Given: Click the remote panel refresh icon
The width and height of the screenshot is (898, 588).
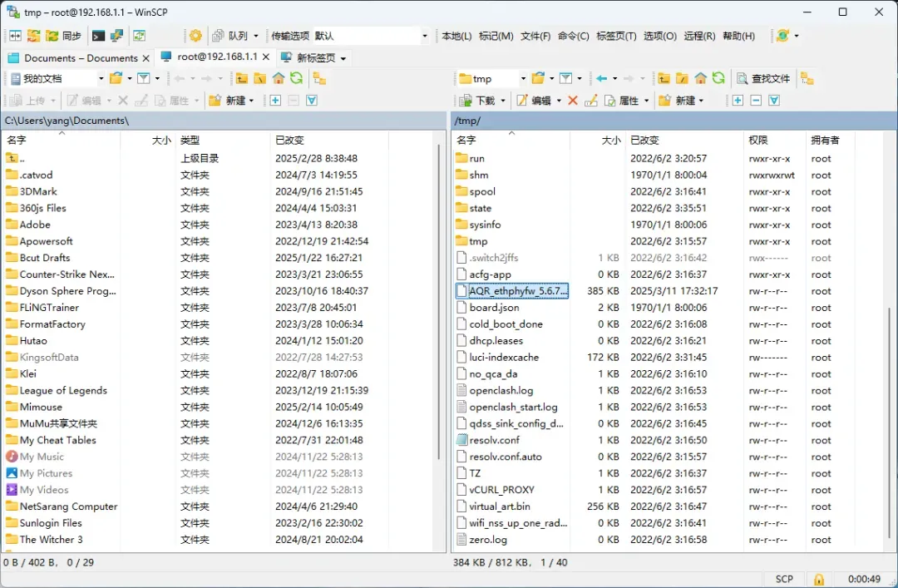Looking at the screenshot, I should tap(718, 78).
